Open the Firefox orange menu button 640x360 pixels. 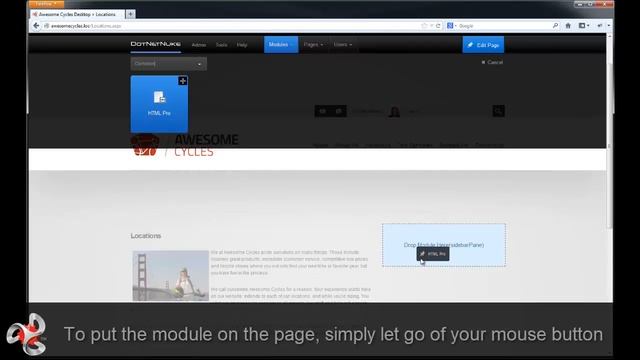[x=47, y=4]
